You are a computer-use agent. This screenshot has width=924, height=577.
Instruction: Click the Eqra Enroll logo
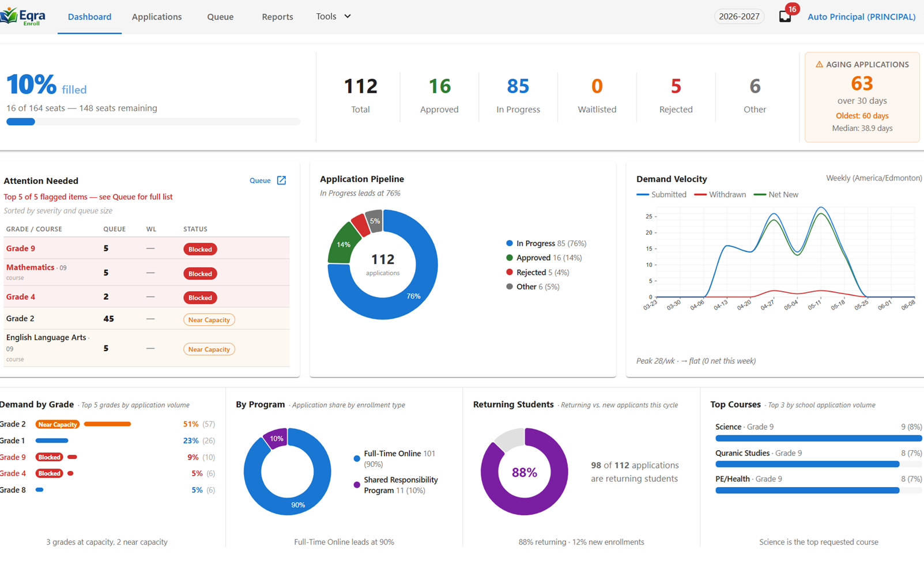click(x=23, y=16)
